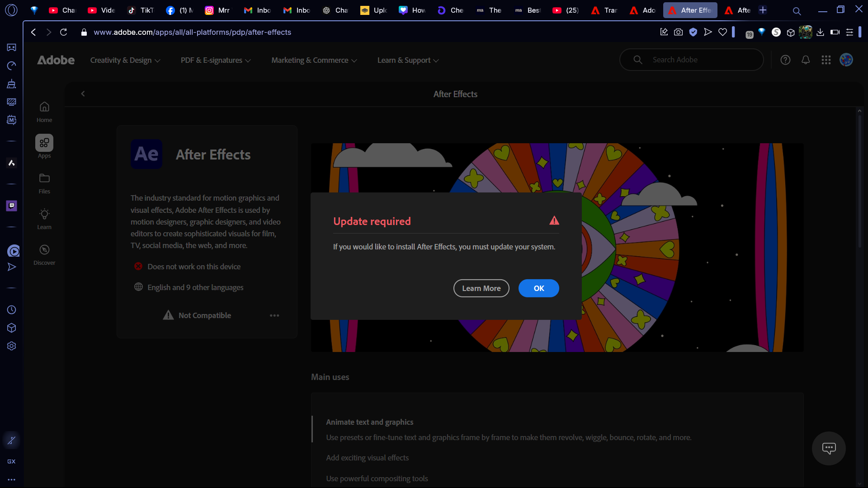Viewport: 868px width, 488px height.
Task: Select Files in the Creative Cloud sidebar
Action: 44,182
